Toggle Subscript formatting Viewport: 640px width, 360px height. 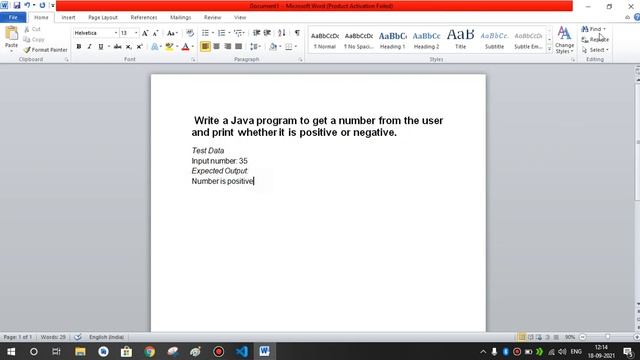(129, 47)
